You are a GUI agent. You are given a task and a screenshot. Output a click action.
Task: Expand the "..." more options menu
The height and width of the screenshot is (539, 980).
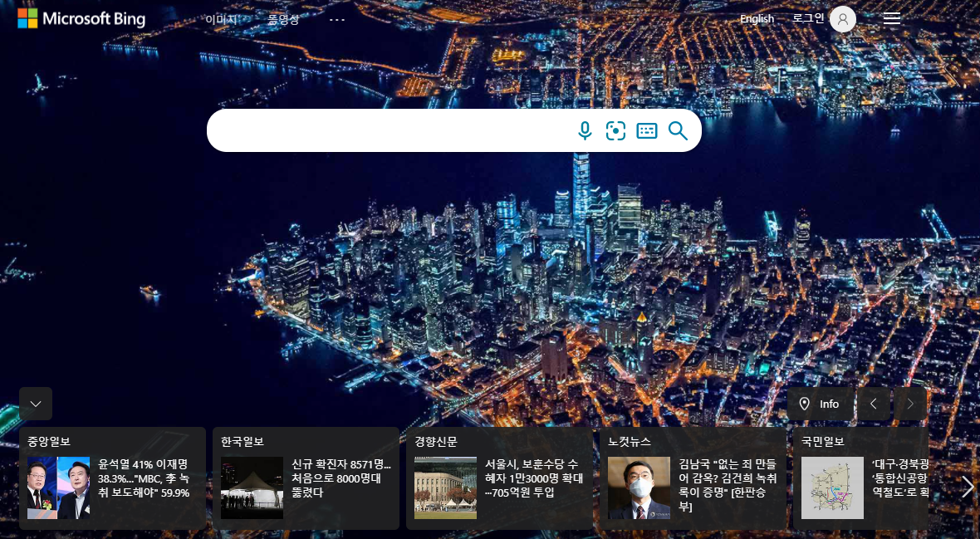coord(337,19)
